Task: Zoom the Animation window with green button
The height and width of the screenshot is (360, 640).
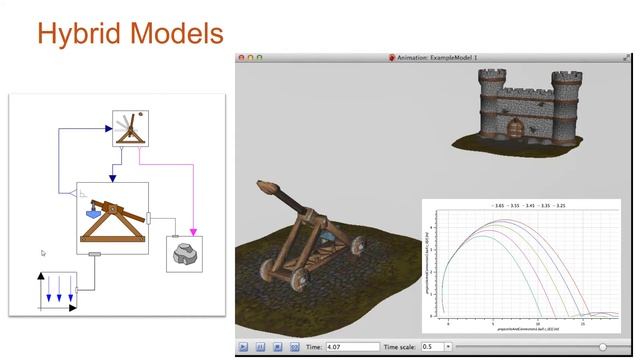Action: coord(259,58)
